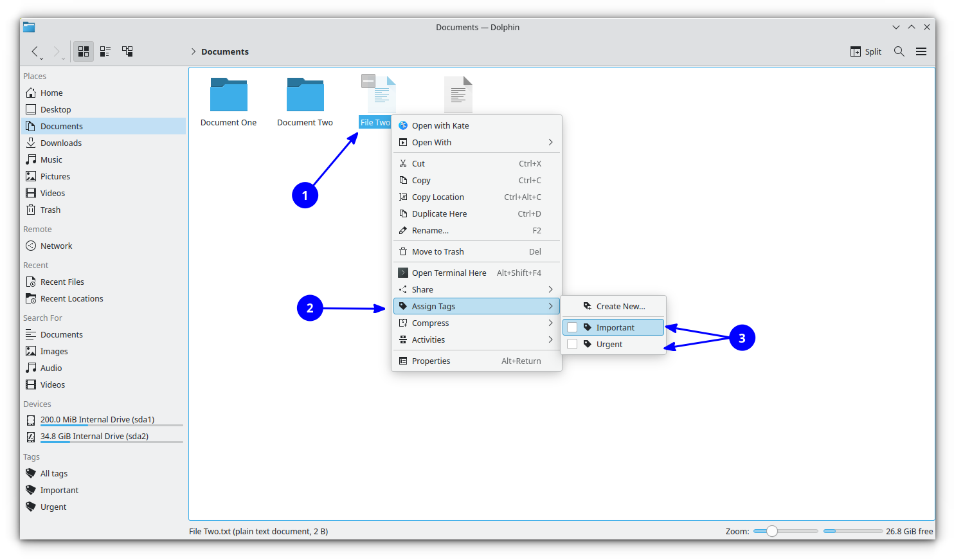The image size is (954, 560).
Task: Expand the Compress submenu
Action: coord(429,323)
